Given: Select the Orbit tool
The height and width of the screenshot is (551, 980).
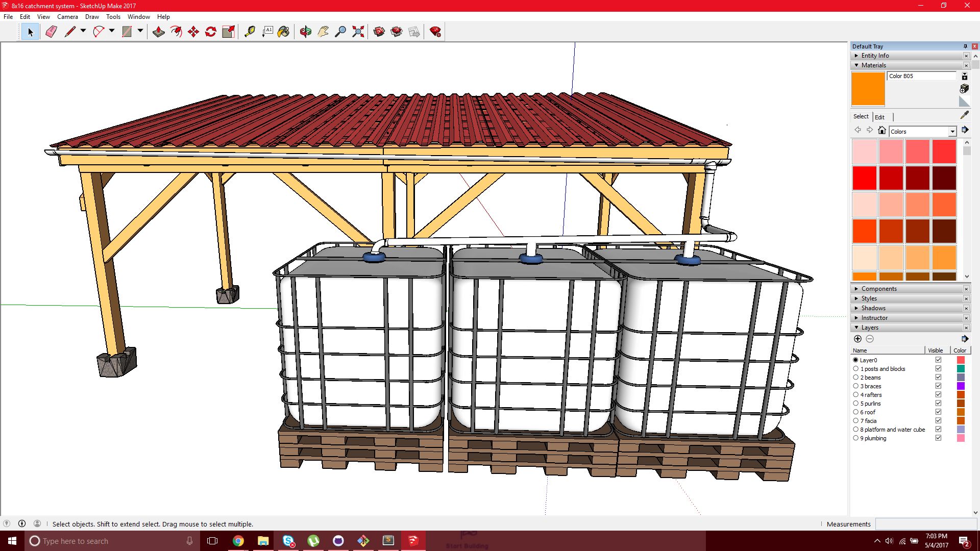Looking at the screenshot, I should 305,32.
